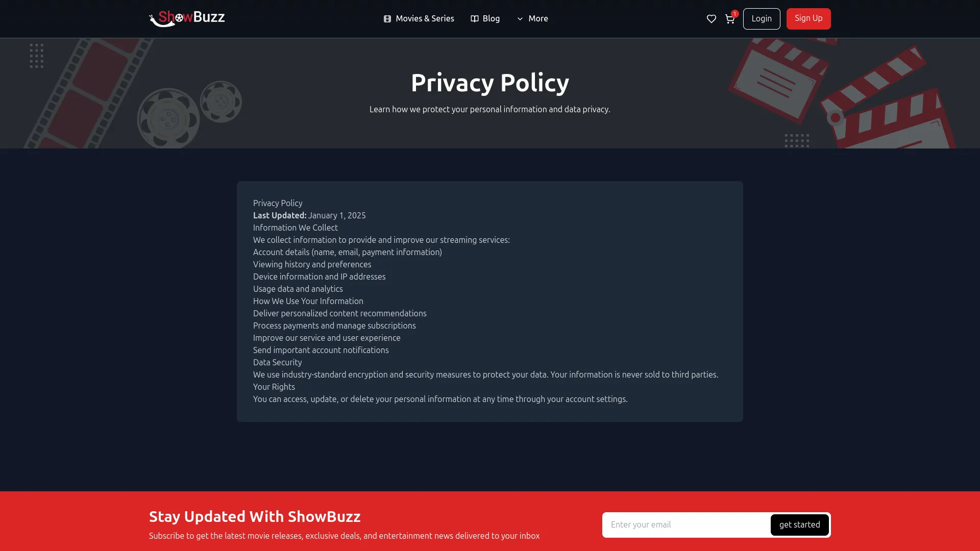
Task: Click the film icon beside Movies & Series
Action: coord(387,19)
